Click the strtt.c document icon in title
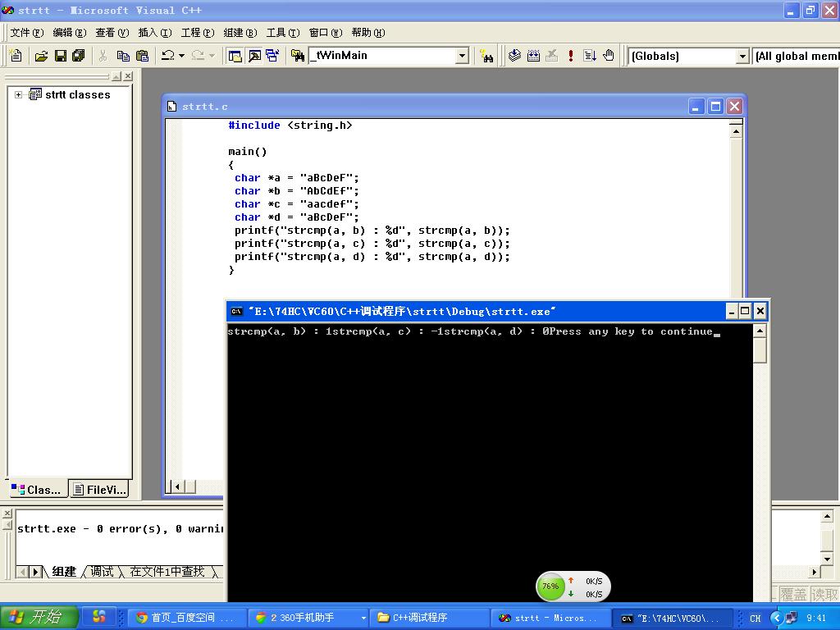The height and width of the screenshot is (630, 840). tap(171, 107)
